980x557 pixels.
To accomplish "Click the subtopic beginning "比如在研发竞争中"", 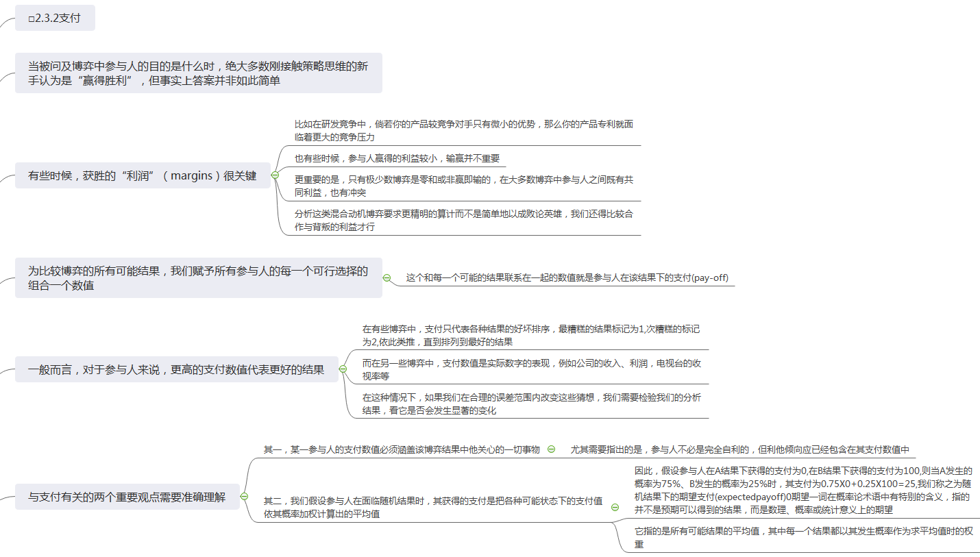I will [464, 131].
